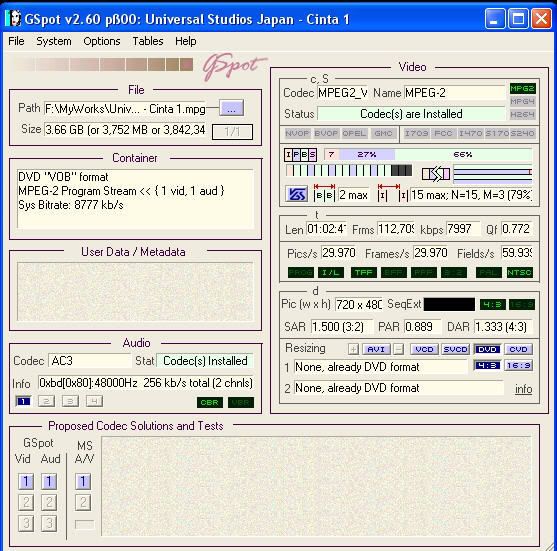Screen dimensions: 557x551
Task: Click the 27% P-frame percentage bar
Action: (367, 155)
